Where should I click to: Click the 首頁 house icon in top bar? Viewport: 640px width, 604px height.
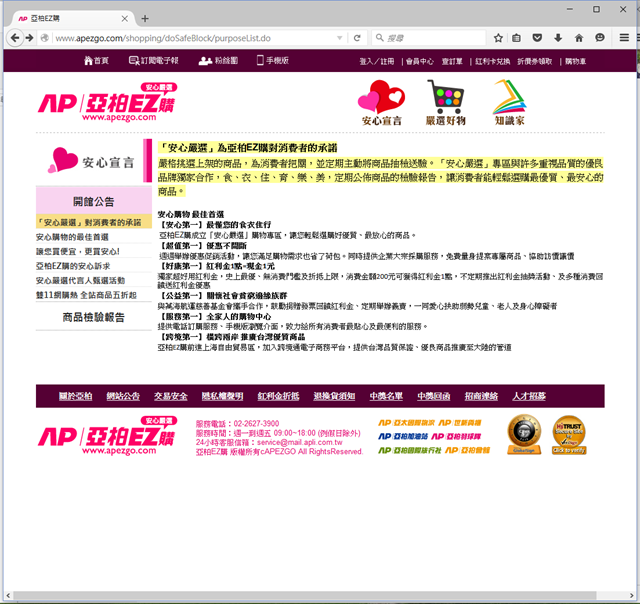(88, 61)
